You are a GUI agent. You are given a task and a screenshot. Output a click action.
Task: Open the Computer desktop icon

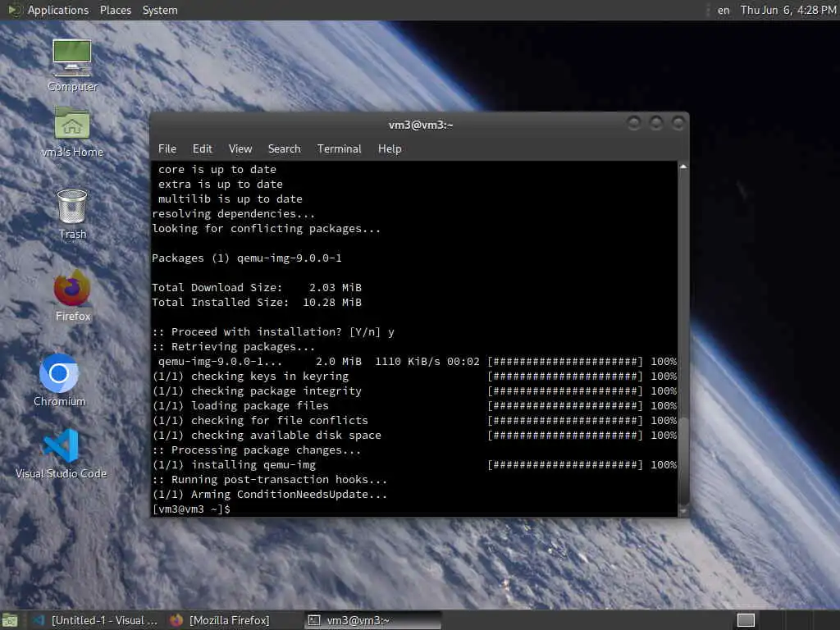72,66
